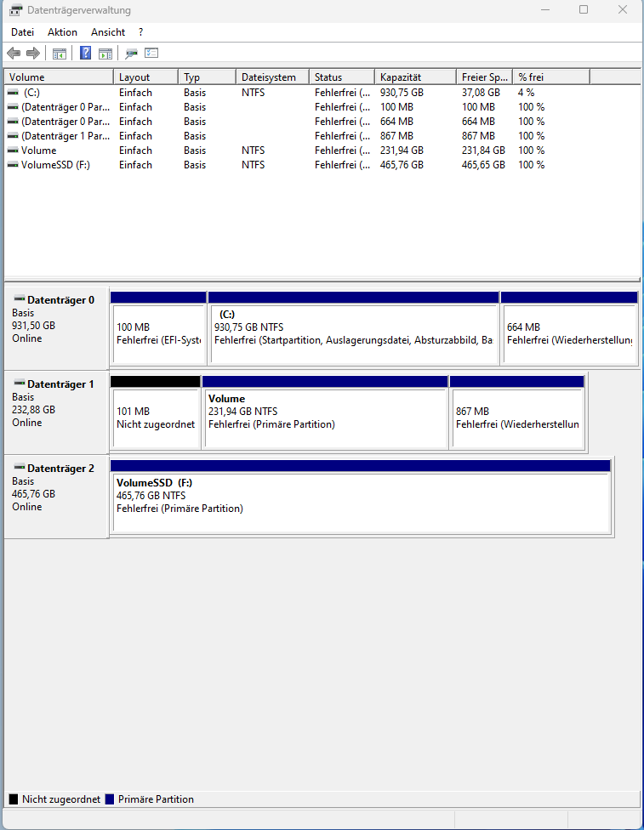Select the 867 MB recovery partition block

pos(517,412)
